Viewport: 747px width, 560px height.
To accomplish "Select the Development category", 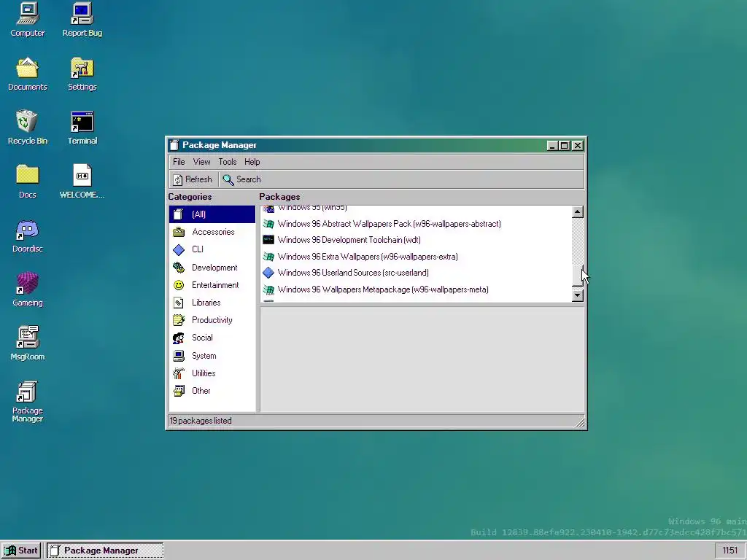I will tap(212, 268).
